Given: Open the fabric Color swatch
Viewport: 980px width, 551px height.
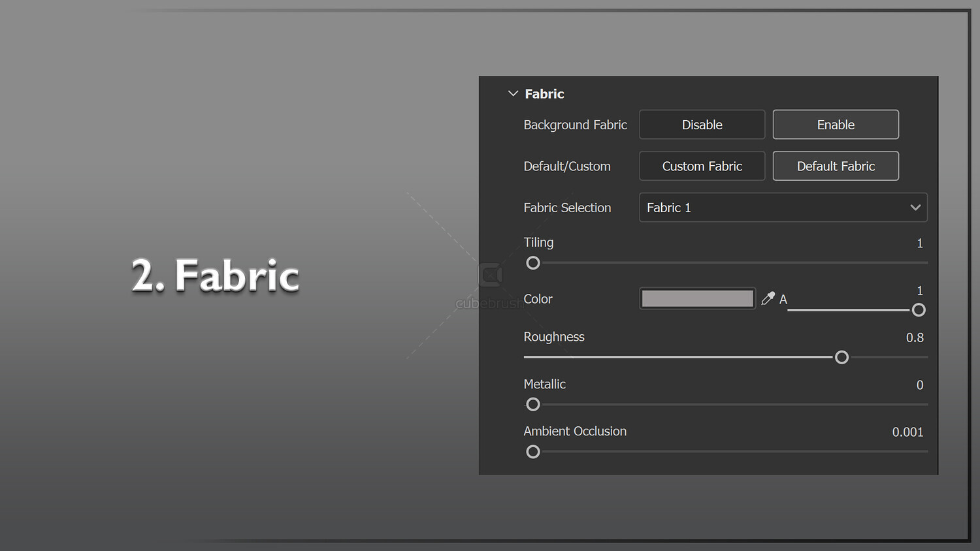Looking at the screenshot, I should [x=697, y=299].
